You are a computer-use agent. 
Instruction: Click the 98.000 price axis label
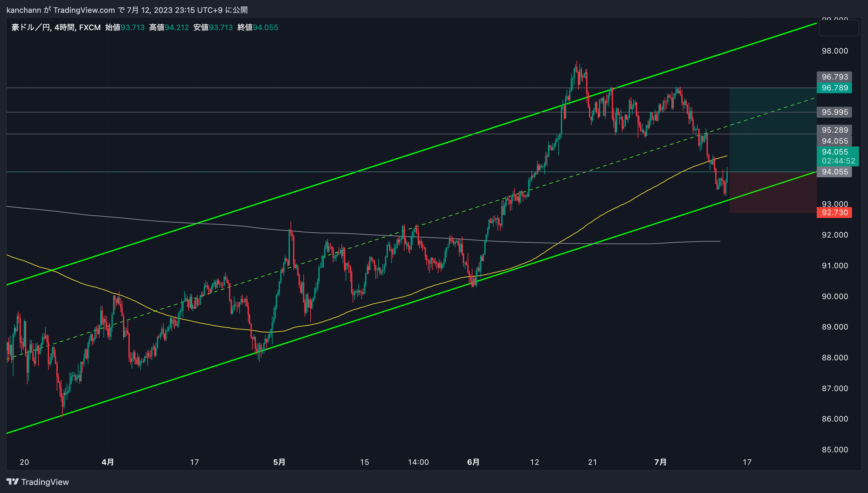pos(835,51)
